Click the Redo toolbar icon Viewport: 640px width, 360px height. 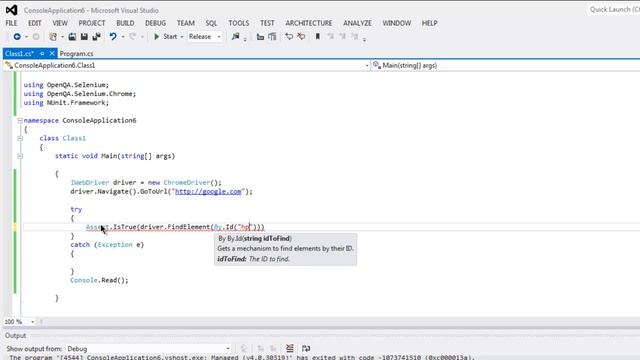click(133, 37)
